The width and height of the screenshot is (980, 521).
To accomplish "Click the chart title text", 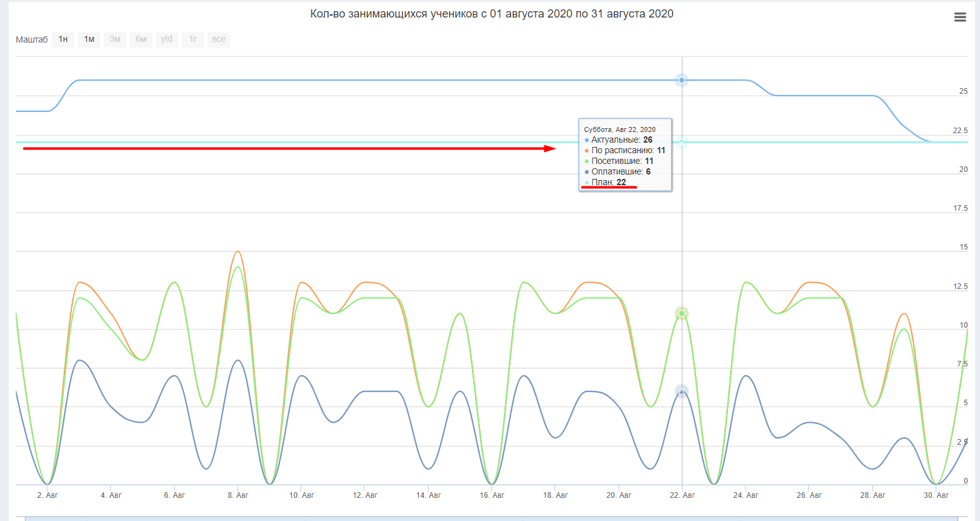I will point(492,14).
